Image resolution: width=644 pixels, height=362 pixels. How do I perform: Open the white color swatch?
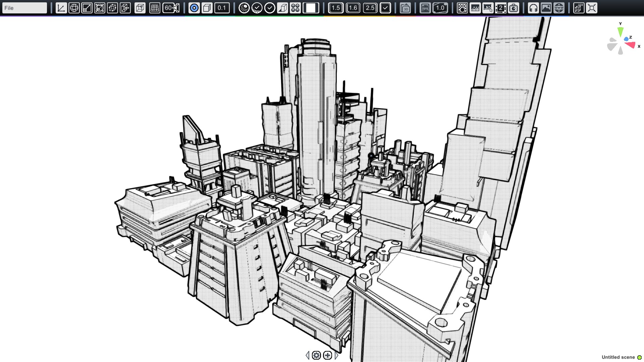[311, 8]
